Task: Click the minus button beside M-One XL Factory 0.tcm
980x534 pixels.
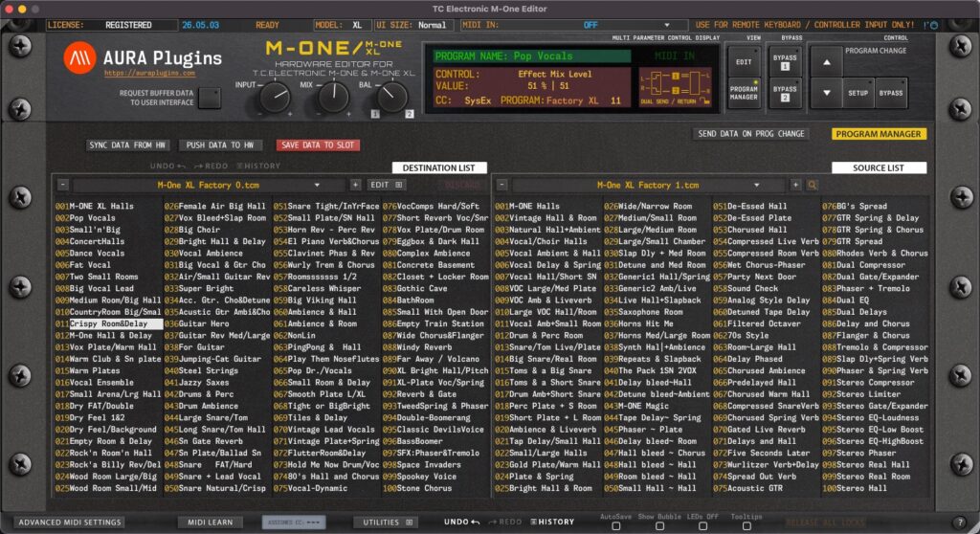Action: click(x=63, y=185)
